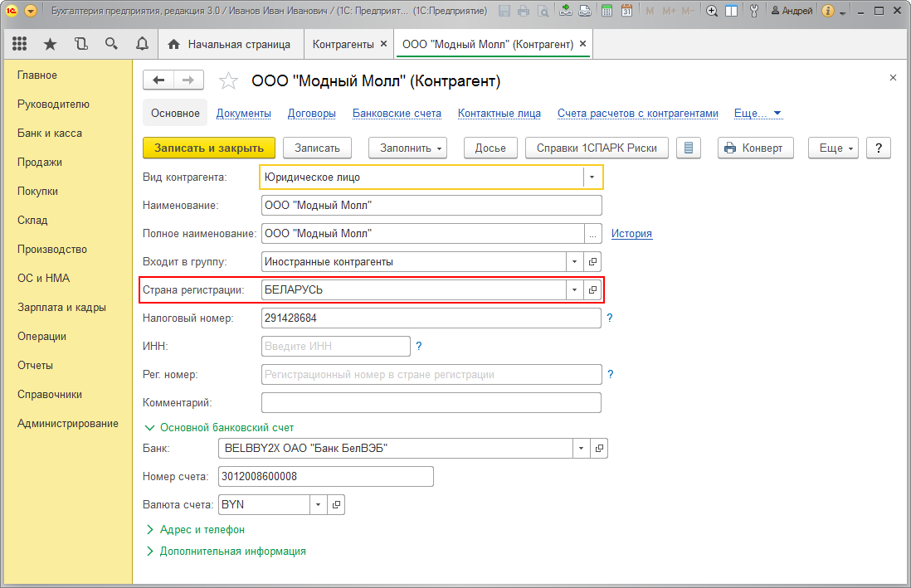Print envelope with Конверт button
Image resolution: width=911 pixels, height=588 pixels.
[x=753, y=148]
